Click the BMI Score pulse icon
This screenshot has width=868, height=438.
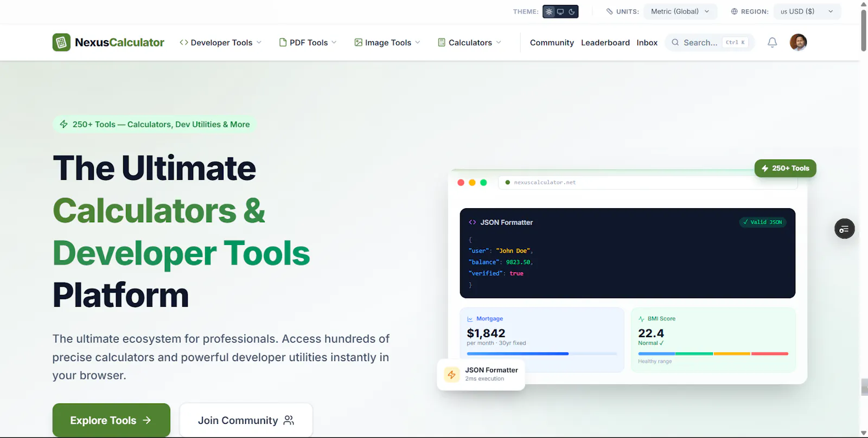[x=641, y=319]
